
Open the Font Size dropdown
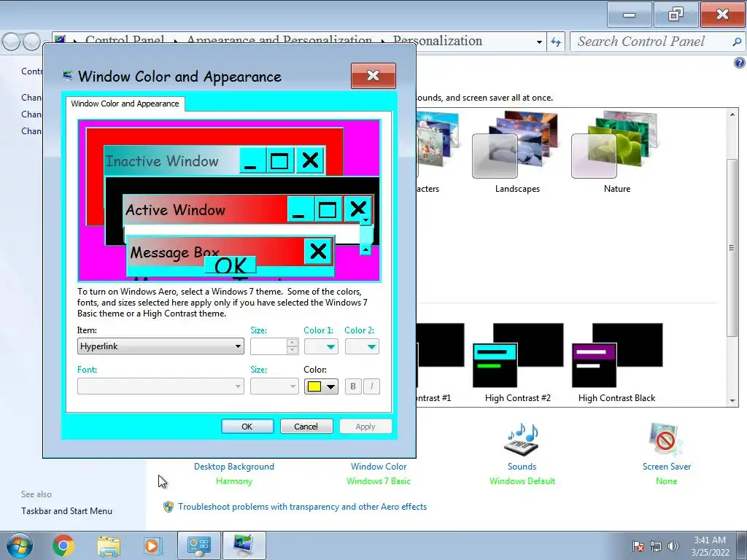(x=274, y=386)
